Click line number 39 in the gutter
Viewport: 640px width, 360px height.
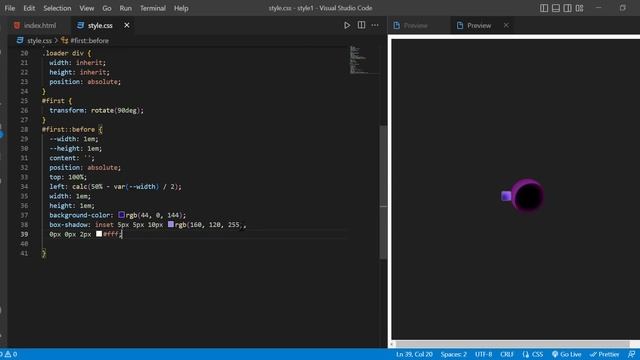[x=24, y=234]
